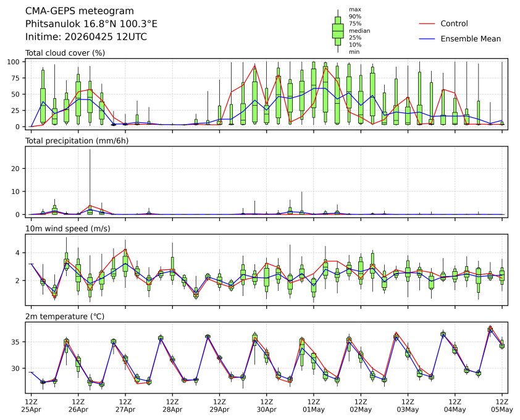Select the 'Total precipitation (mm/6h)' panel title
This screenshot has height=420, width=520.
77,141
